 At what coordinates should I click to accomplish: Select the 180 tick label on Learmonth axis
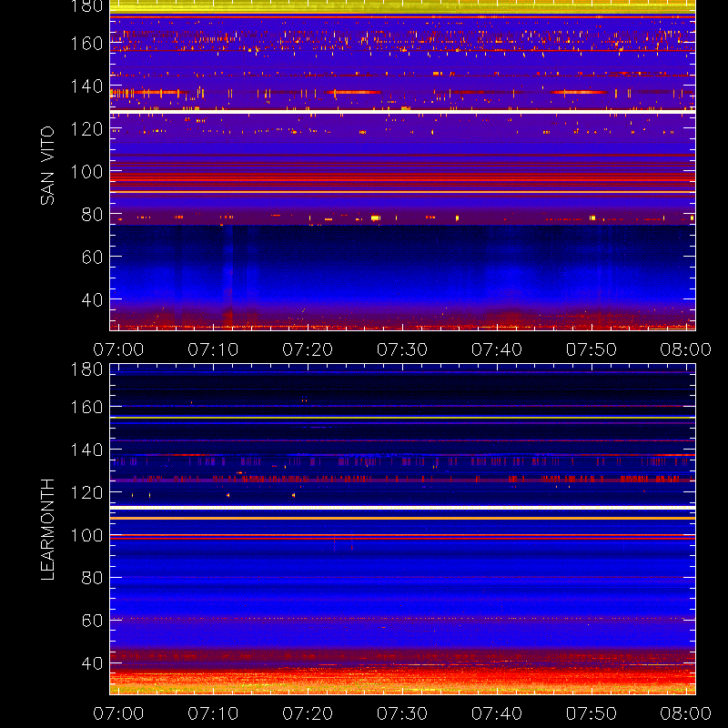point(86,369)
